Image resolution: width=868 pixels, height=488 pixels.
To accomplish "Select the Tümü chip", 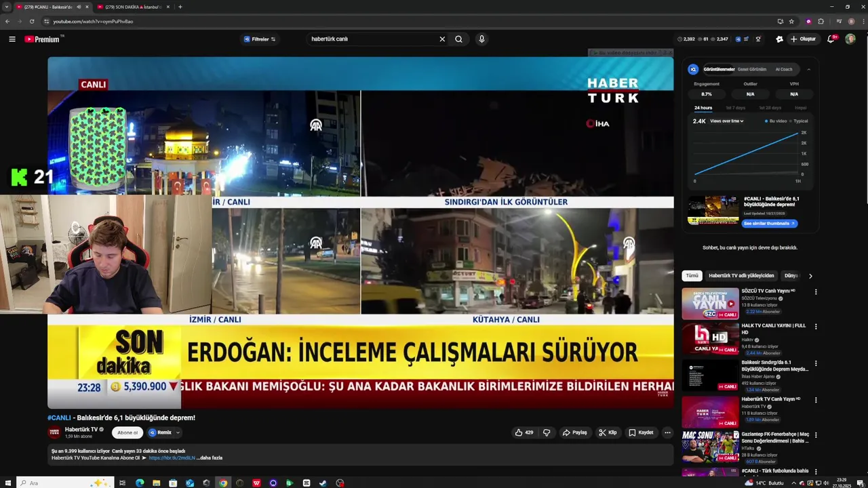I will click(692, 276).
